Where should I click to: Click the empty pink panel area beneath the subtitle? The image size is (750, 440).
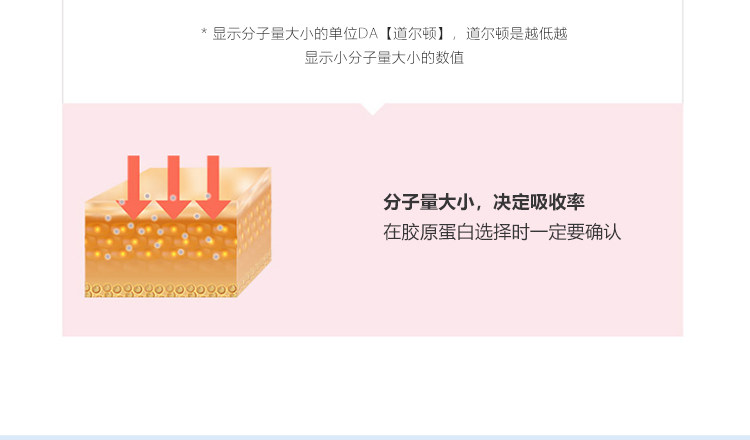click(502, 287)
